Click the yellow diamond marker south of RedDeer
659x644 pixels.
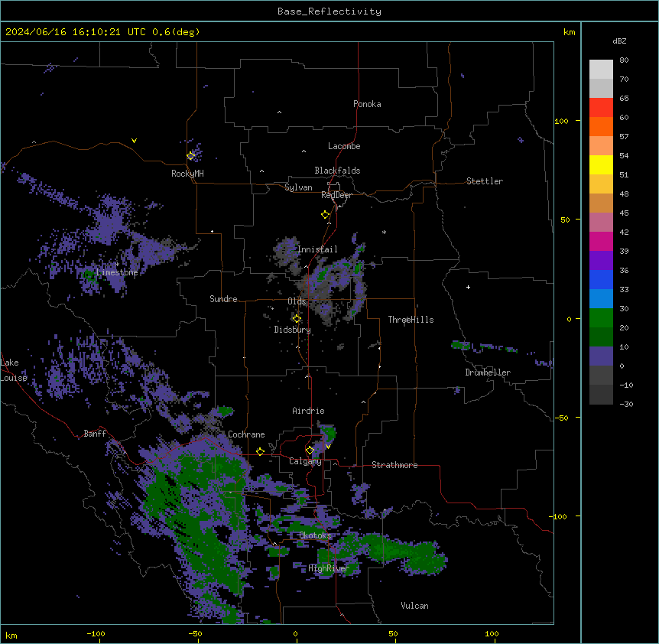pos(325,215)
